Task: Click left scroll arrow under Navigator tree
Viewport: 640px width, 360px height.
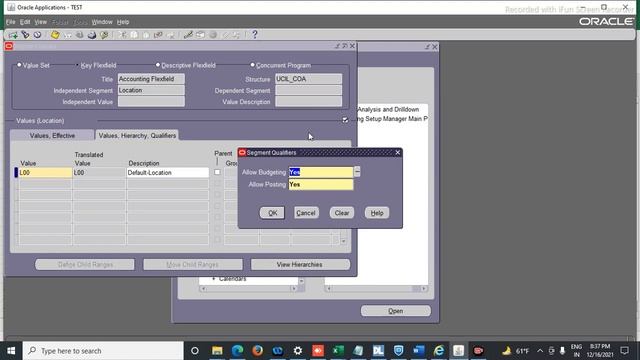Action: point(203,289)
